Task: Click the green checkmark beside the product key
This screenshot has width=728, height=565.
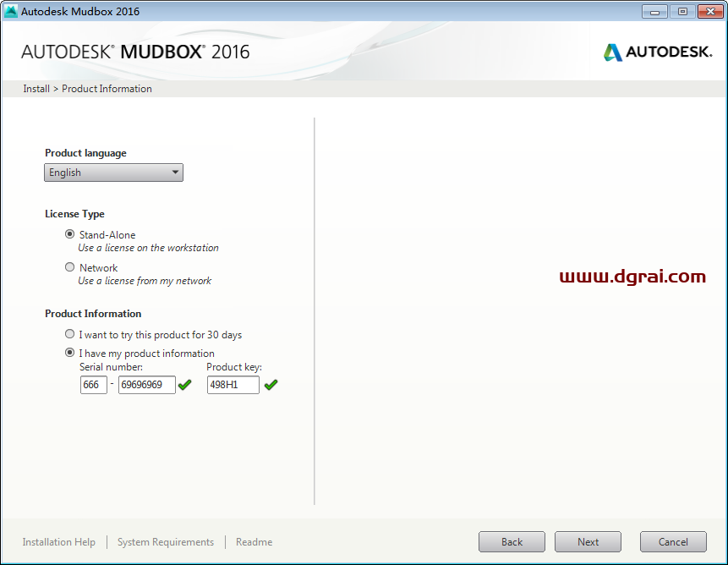Action: (x=271, y=385)
